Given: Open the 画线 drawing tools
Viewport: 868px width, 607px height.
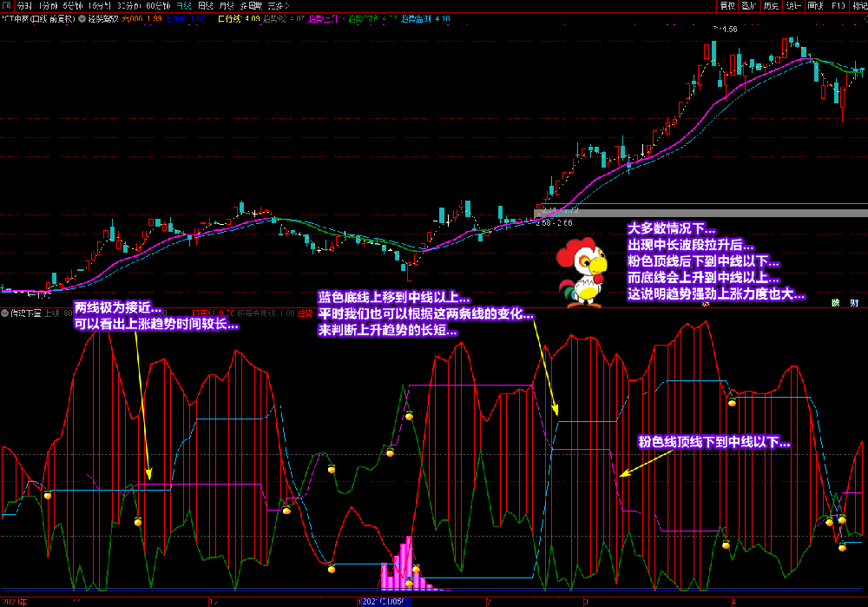Looking at the screenshot, I should (x=816, y=5).
